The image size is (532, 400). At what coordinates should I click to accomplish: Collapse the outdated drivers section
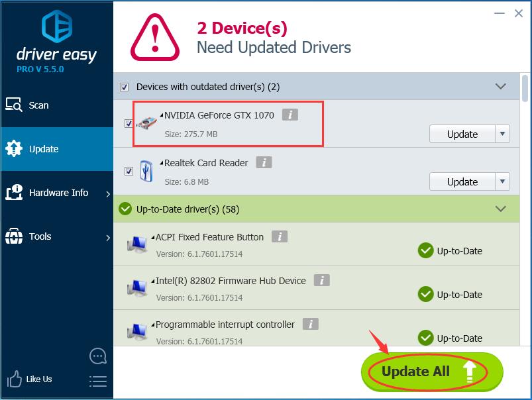[x=501, y=87]
